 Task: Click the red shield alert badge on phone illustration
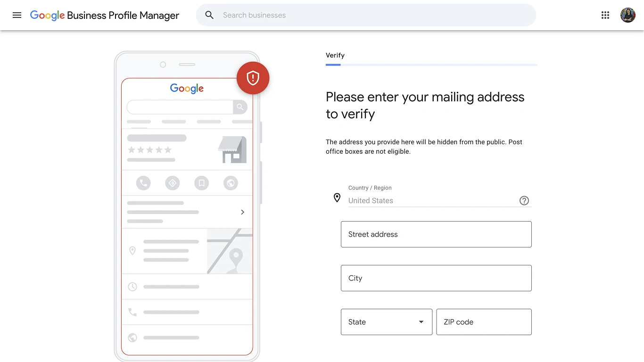(253, 78)
